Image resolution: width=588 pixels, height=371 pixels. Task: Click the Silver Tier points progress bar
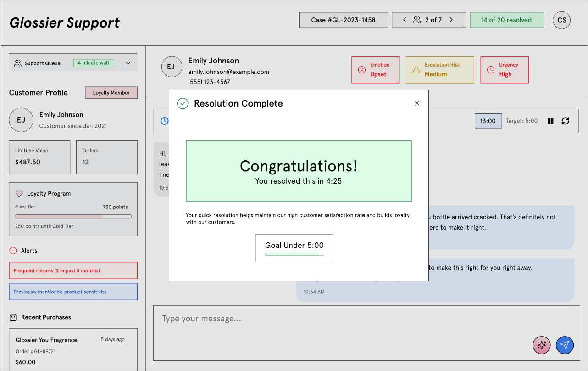(73, 216)
